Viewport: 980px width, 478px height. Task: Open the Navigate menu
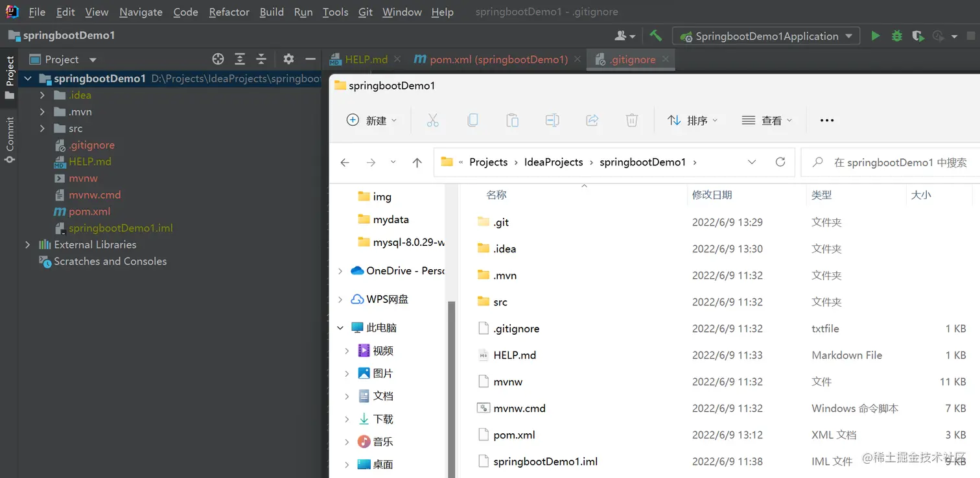point(141,12)
